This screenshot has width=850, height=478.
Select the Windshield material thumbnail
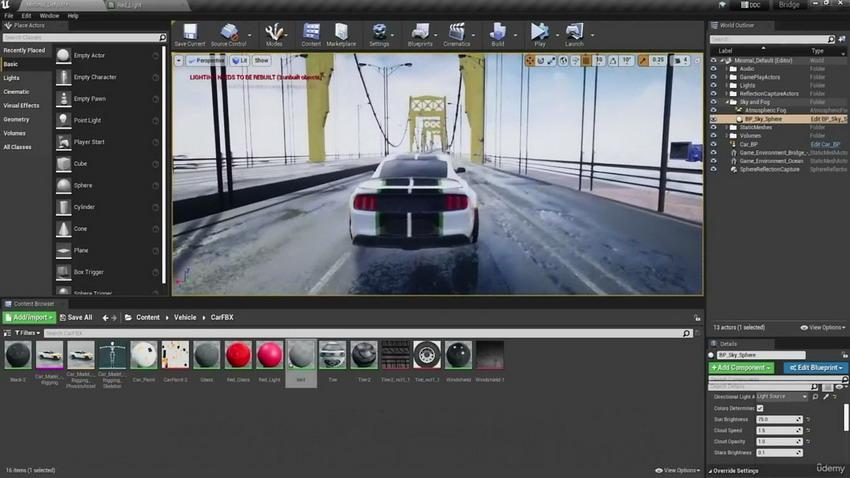click(x=458, y=355)
